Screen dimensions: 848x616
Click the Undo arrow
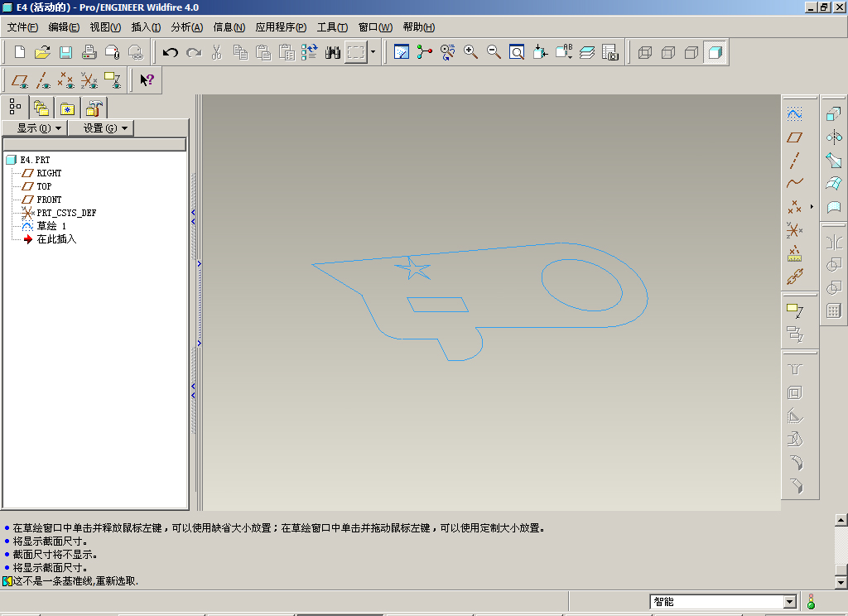(171, 52)
